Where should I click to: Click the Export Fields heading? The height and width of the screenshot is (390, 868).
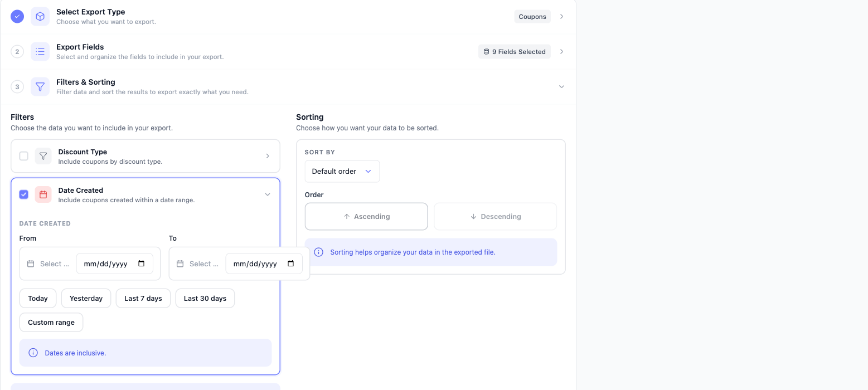pyautogui.click(x=80, y=47)
